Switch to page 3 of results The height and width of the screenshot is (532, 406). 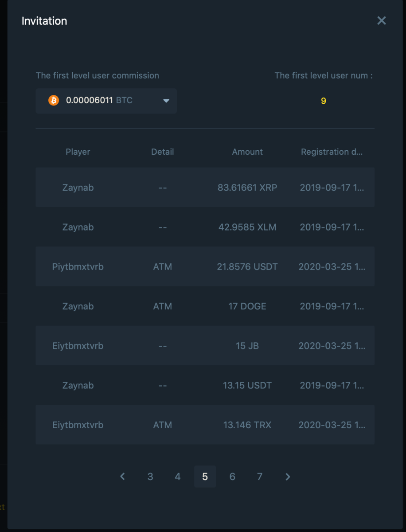click(x=150, y=477)
